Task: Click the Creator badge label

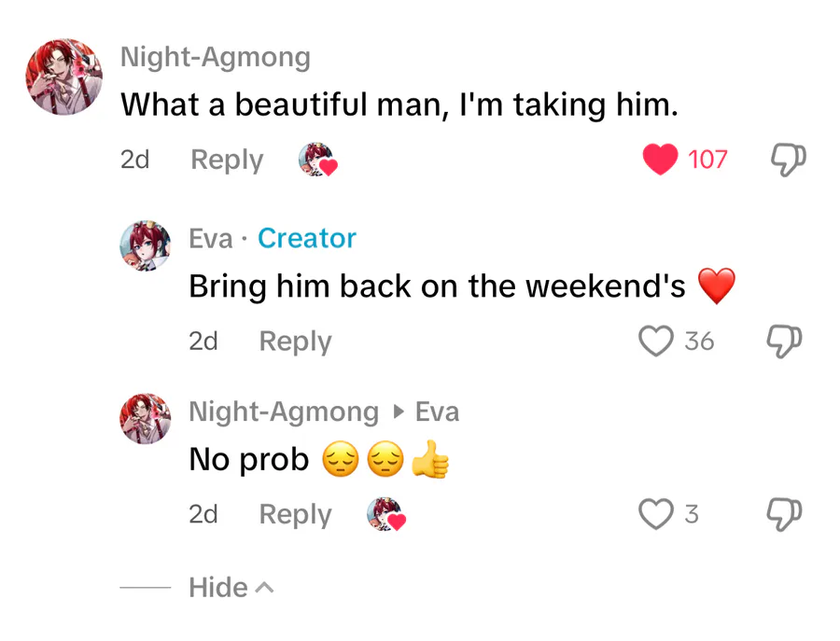Action: [307, 238]
